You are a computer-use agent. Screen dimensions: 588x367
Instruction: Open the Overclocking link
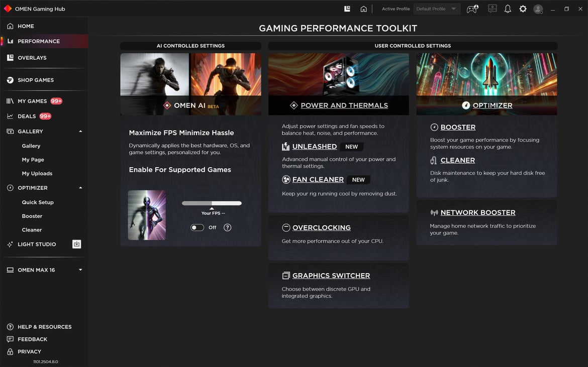pyautogui.click(x=322, y=228)
